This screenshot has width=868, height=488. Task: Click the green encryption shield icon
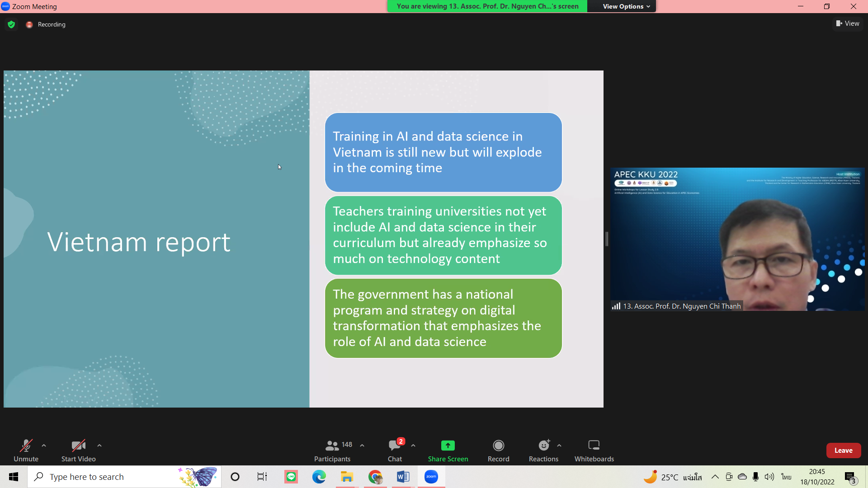(11, 24)
